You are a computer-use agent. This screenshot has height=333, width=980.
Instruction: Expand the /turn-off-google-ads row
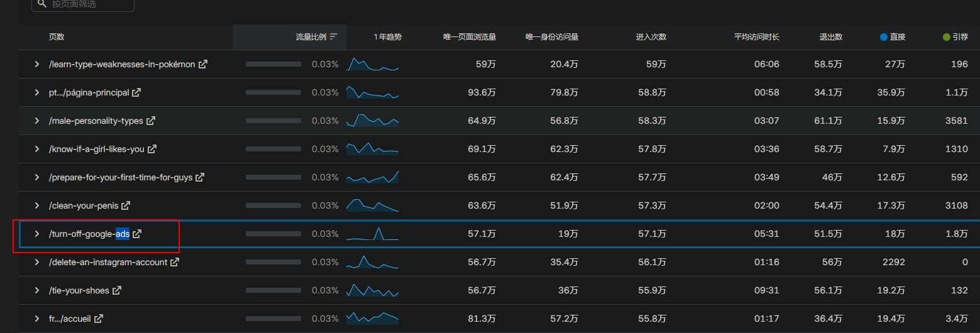37,234
